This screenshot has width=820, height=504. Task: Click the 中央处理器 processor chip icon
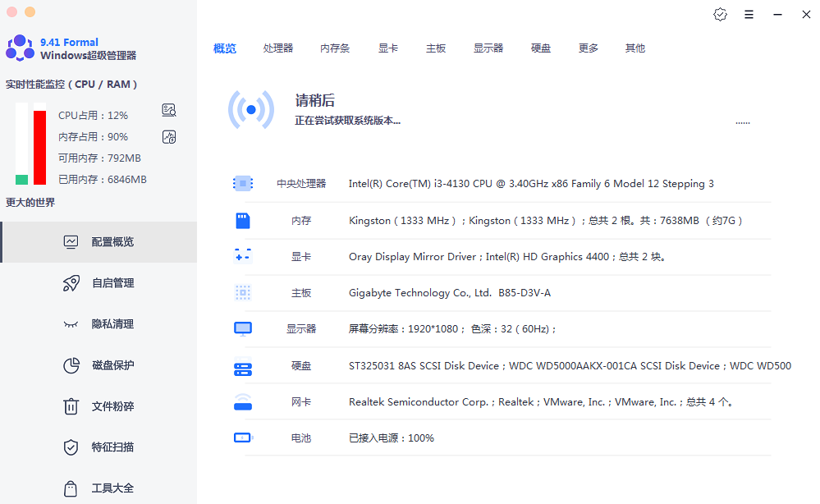242,184
